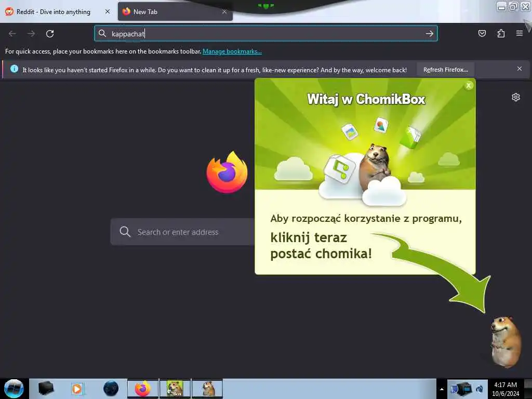Show hidden system tray icons
Image resolution: width=532 pixels, height=399 pixels.
pyautogui.click(x=442, y=389)
